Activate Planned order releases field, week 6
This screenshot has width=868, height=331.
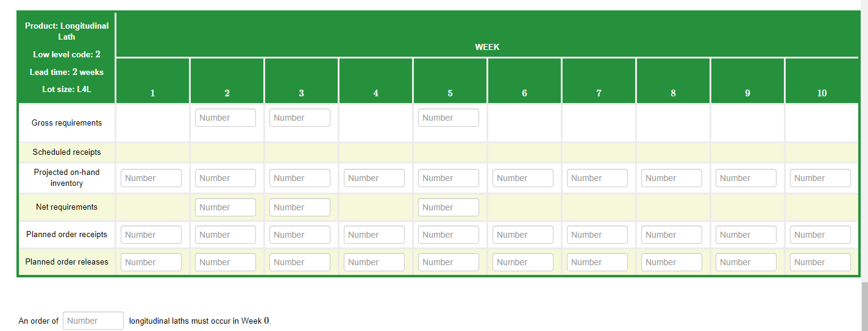click(x=523, y=262)
